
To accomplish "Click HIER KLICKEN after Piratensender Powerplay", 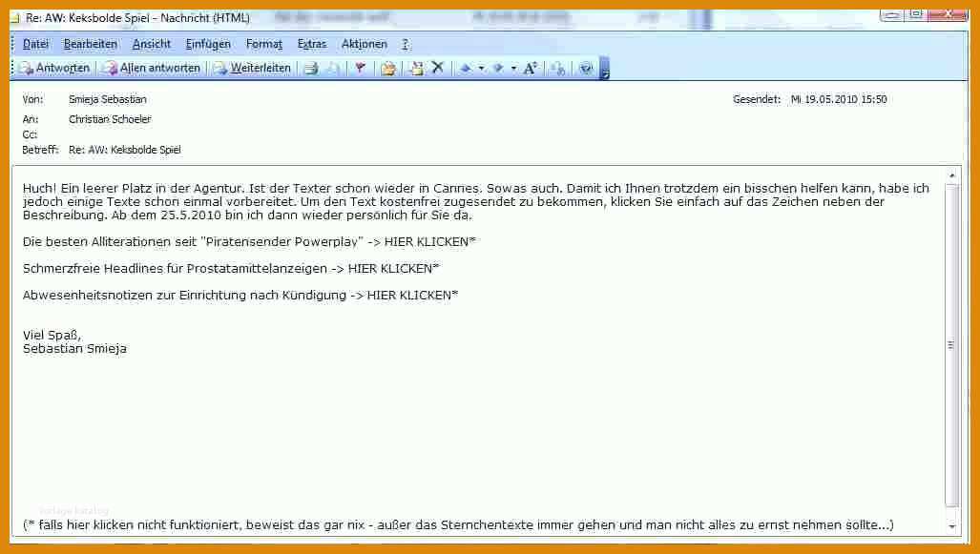I will (430, 241).
